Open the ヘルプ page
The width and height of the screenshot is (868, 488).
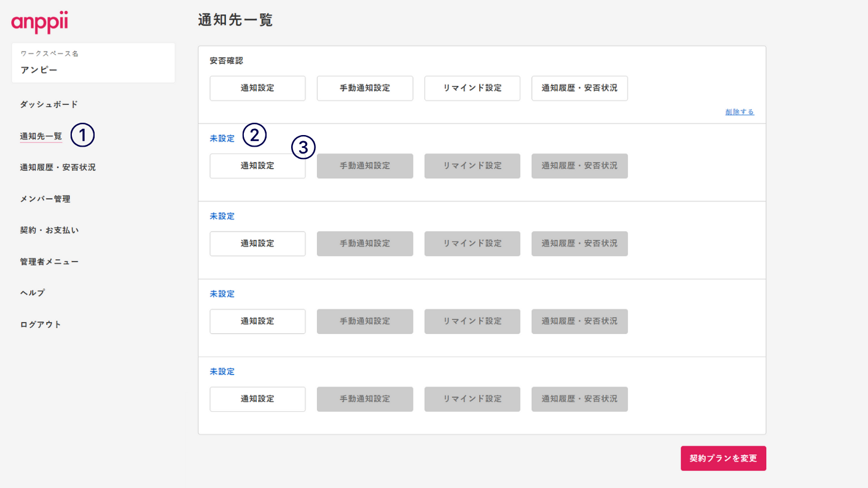click(33, 293)
